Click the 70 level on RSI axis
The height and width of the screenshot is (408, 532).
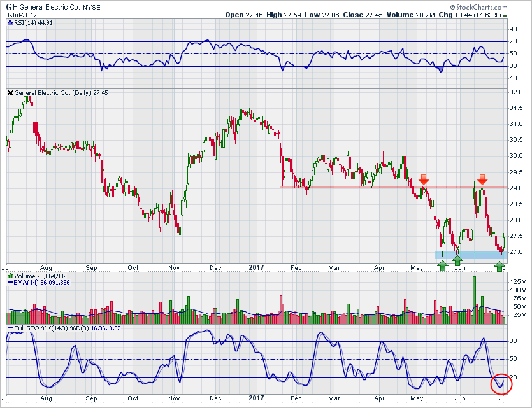click(513, 41)
